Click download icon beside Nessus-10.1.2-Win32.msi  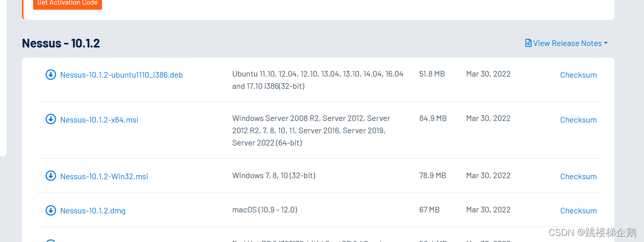coord(50,176)
